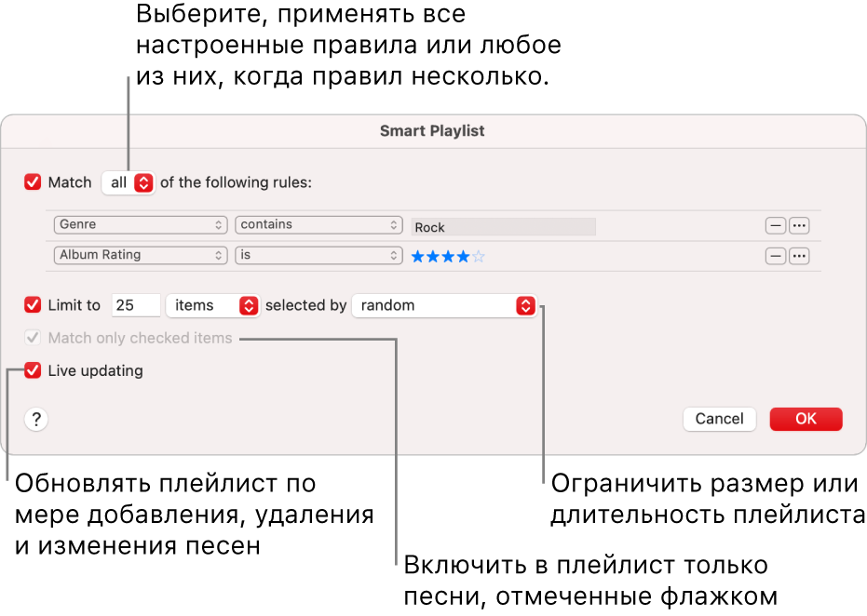The width and height of the screenshot is (867, 616).
Task: Open the Album Rating field dropdown
Action: pyautogui.click(x=141, y=255)
